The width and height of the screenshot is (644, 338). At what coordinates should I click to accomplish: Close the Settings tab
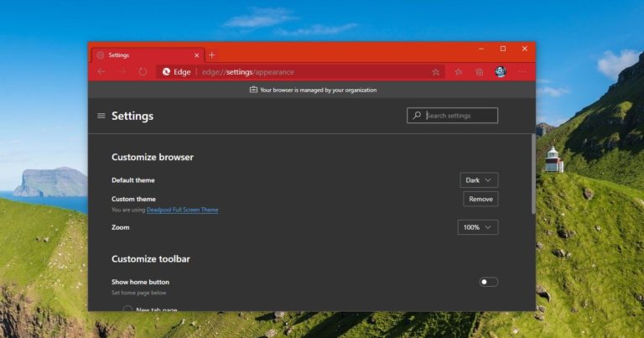[197, 55]
